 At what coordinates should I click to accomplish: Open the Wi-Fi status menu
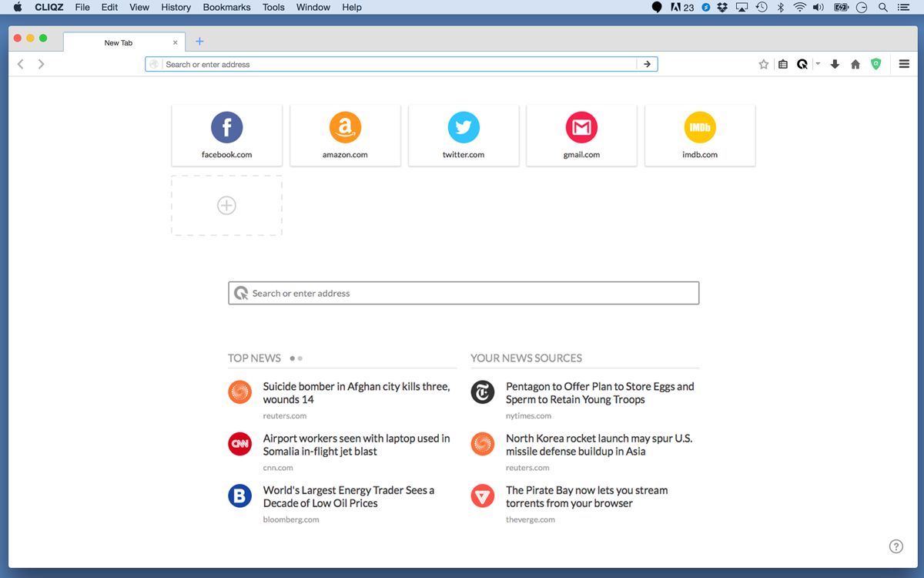point(800,7)
